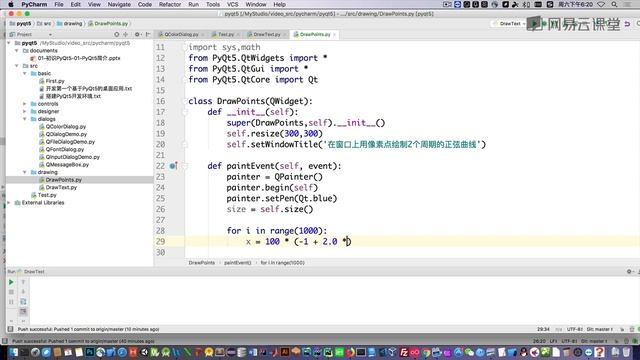Click the down-arrow icon in Run panel
Screen dimensions: 640x360
coord(23,292)
